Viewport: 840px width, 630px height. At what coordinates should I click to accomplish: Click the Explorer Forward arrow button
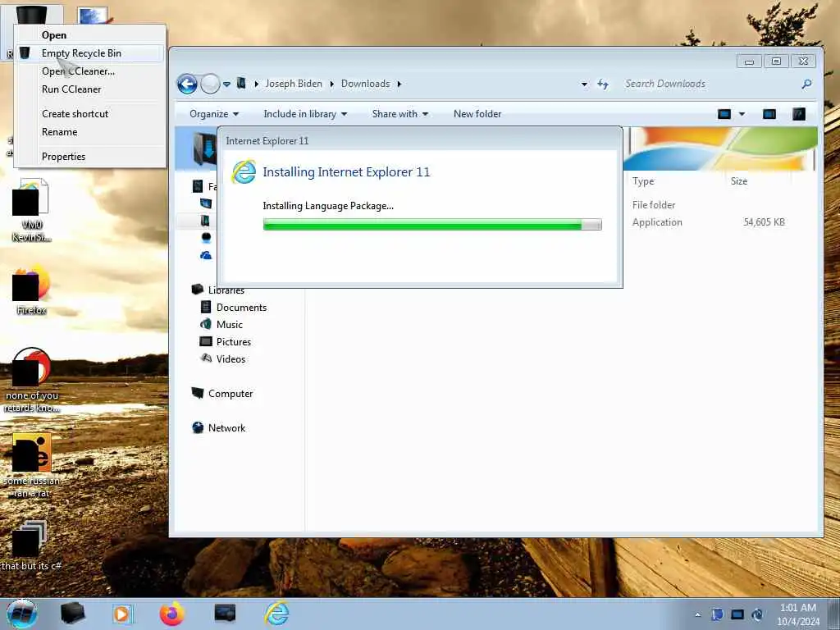click(210, 84)
